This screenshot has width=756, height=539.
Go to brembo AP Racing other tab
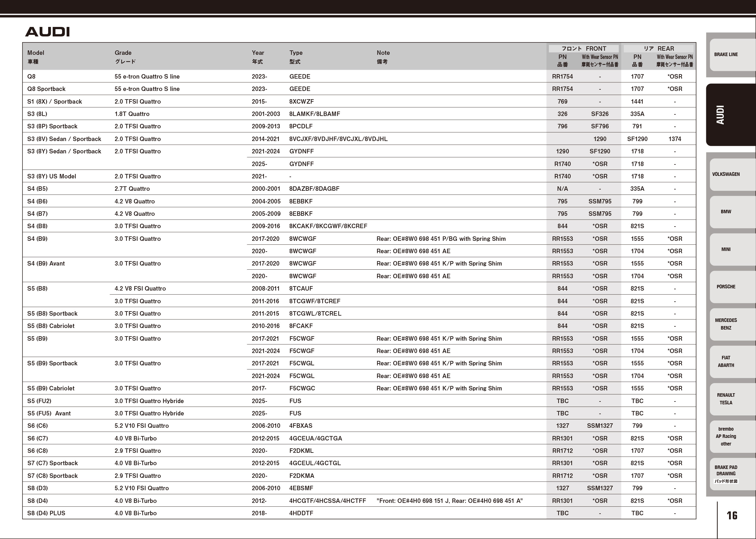pyautogui.click(x=733, y=436)
